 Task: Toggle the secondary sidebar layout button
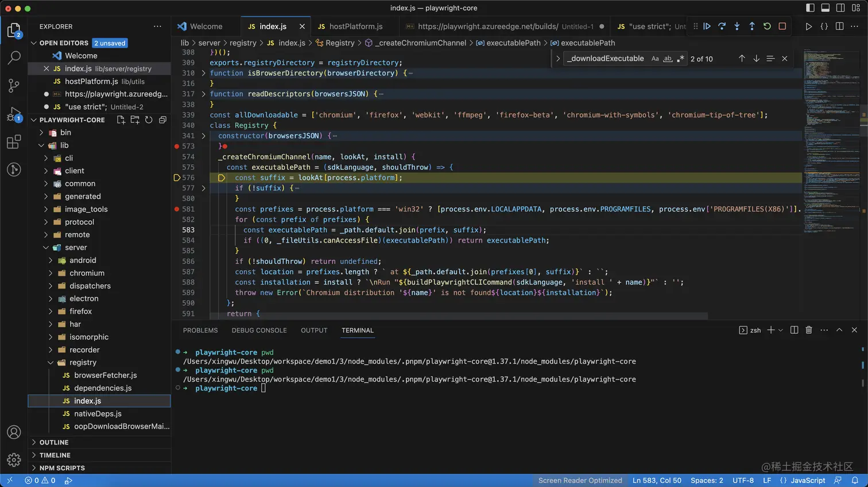tap(840, 8)
